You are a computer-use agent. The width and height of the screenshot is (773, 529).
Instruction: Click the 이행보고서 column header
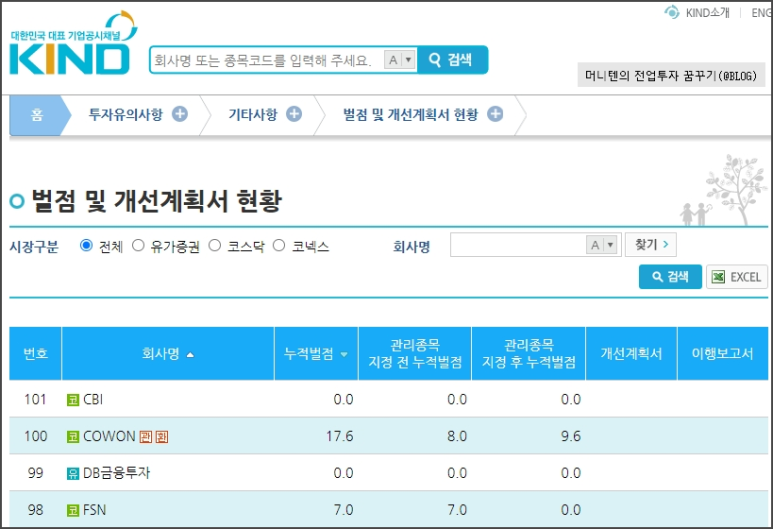coord(722,353)
